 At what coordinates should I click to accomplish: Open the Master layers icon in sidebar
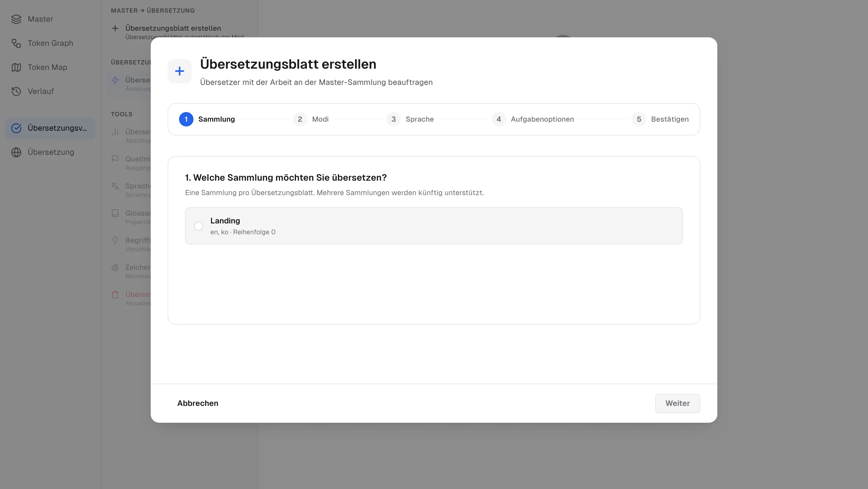click(x=16, y=19)
